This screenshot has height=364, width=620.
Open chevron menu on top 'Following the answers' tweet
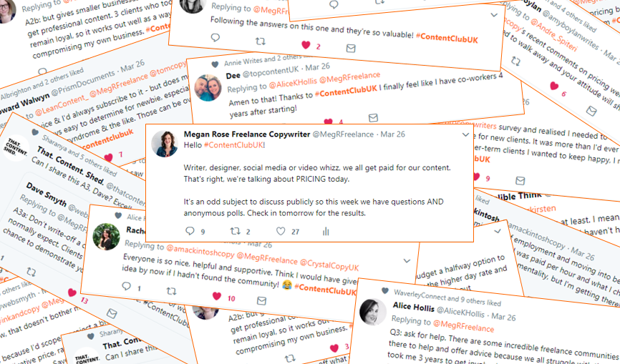[494, 15]
